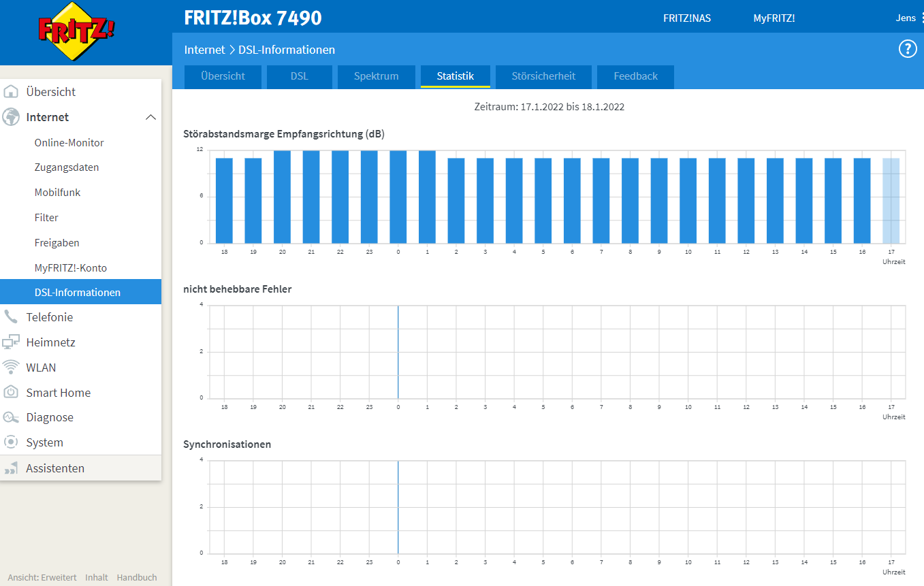Click midnight marker in Synchronisationen chart
The height and width of the screenshot is (586, 924).
tap(398, 507)
